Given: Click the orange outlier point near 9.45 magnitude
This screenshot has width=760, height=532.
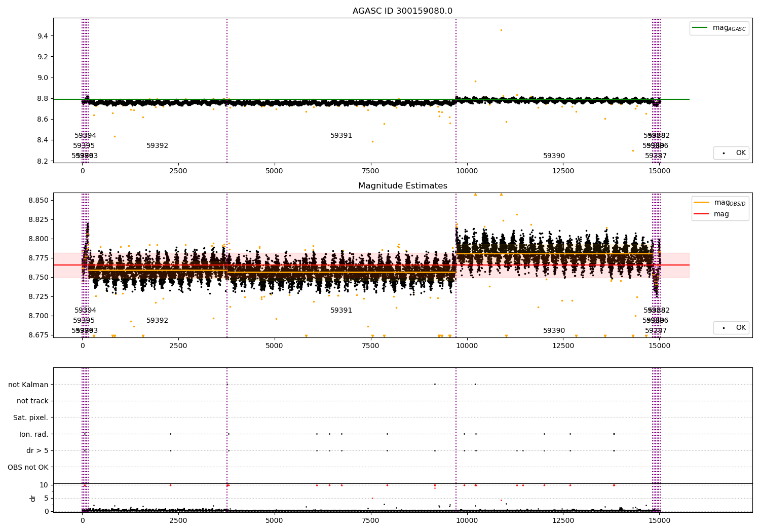Looking at the screenshot, I should pyautogui.click(x=501, y=30).
